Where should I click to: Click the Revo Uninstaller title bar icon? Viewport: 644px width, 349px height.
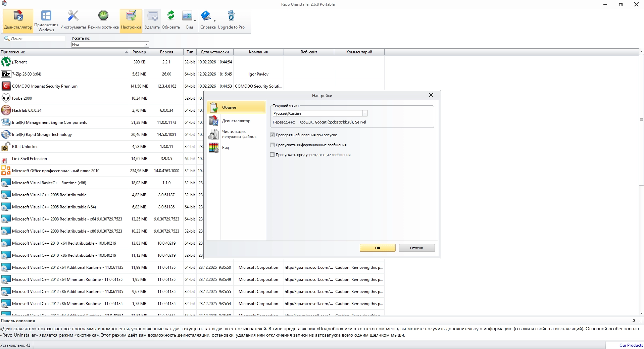coord(4,4)
